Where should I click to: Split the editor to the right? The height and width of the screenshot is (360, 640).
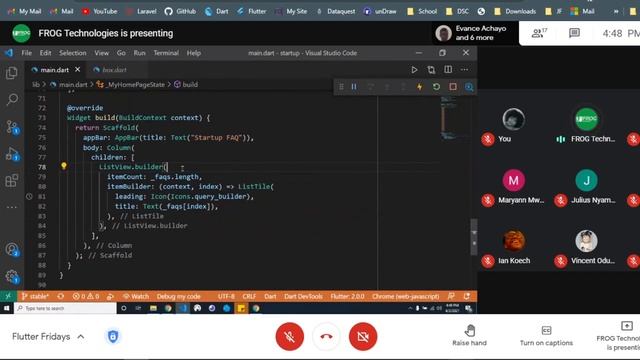point(448,69)
